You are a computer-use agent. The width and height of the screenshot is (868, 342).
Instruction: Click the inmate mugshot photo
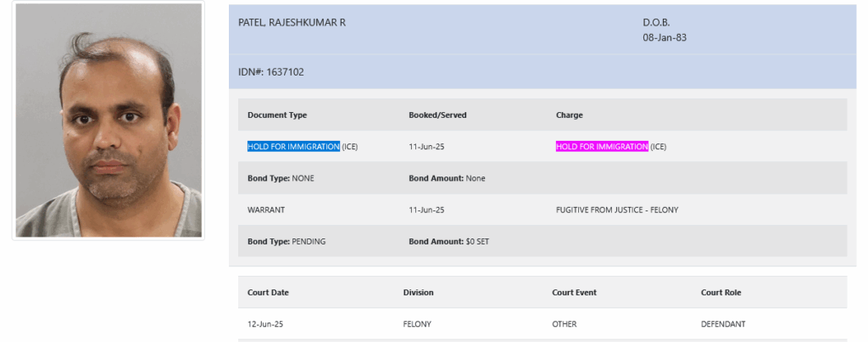pos(108,121)
